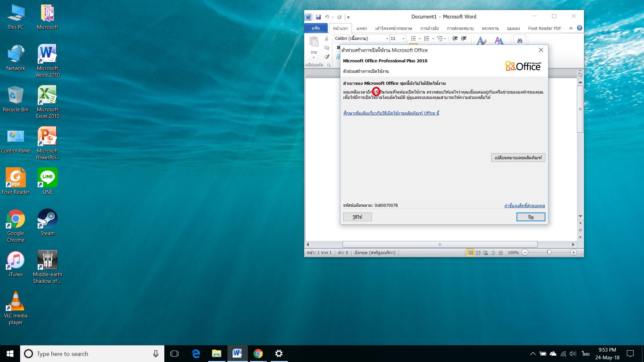The image size is (644, 362).
Task: Click the Find binoculars icon
Action: tap(520, 41)
